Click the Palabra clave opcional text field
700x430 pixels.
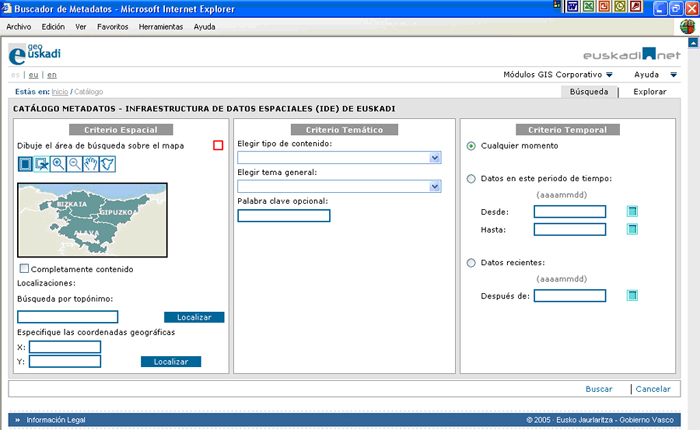tap(284, 215)
